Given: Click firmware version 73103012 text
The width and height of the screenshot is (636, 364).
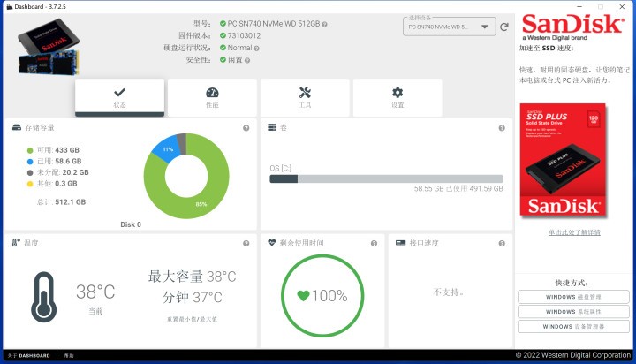Looking at the screenshot, I should pos(244,35).
